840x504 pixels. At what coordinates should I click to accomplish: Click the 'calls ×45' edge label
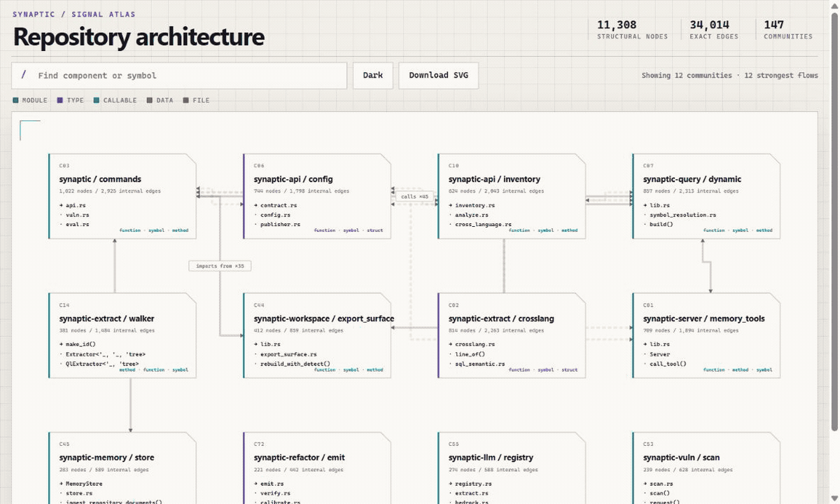(414, 197)
